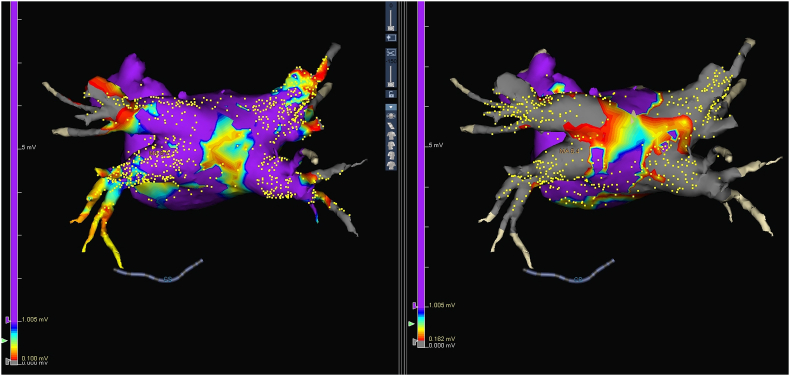Select the round heart view icon
Viewport: 790px width, 376px height.
tap(391, 115)
